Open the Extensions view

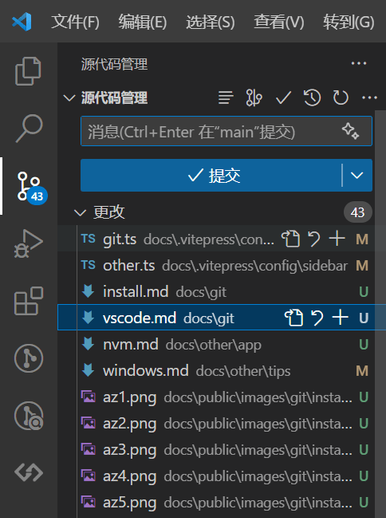click(x=29, y=301)
